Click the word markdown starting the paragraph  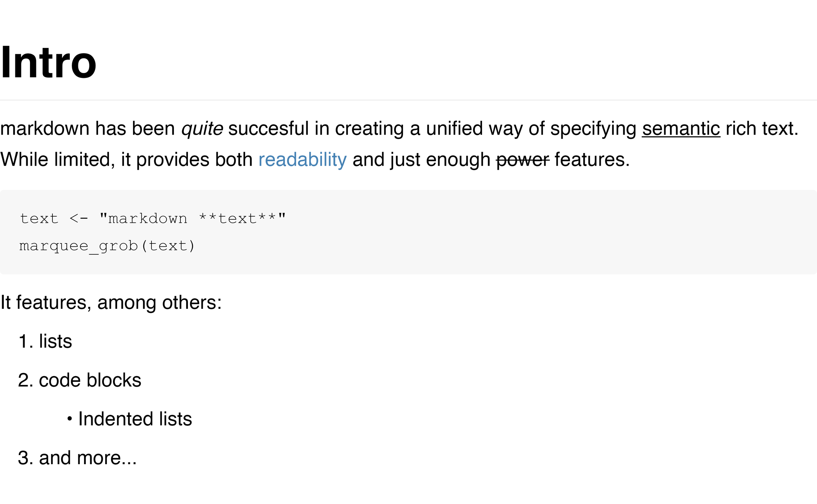tap(45, 129)
